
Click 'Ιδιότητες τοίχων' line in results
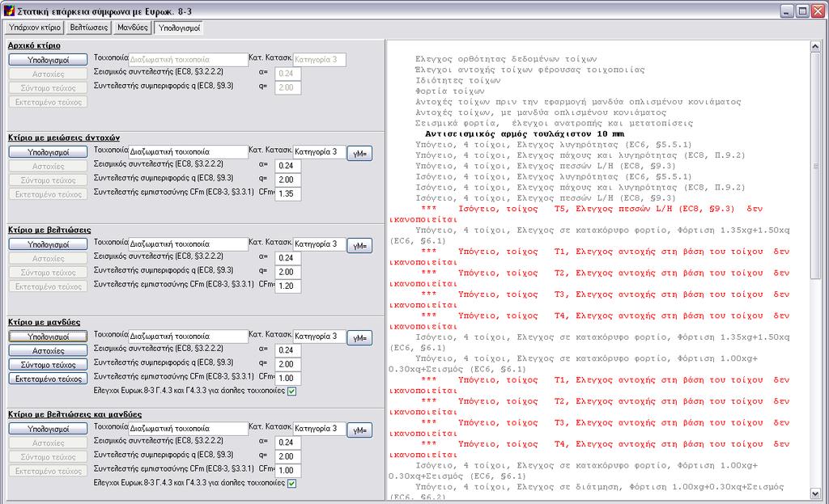[x=458, y=81]
